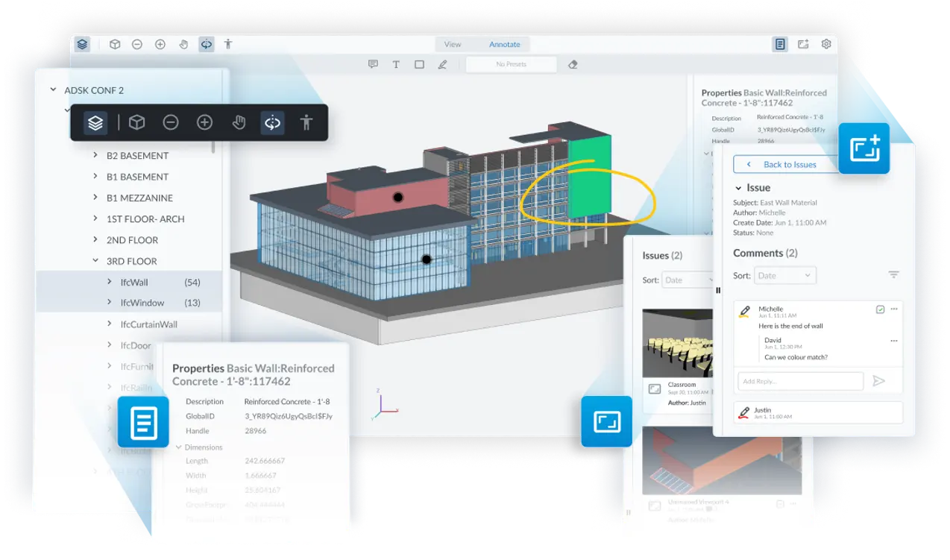Switch to the View tab

coord(453,44)
